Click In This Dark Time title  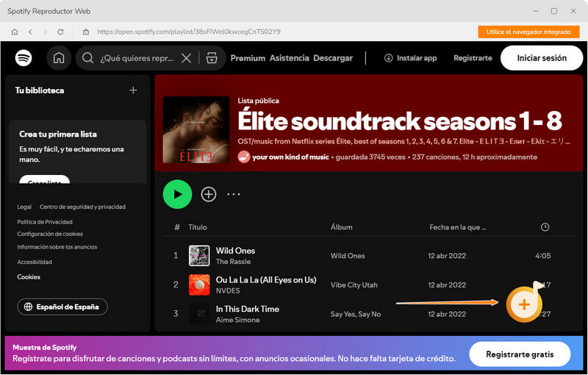pyautogui.click(x=247, y=309)
